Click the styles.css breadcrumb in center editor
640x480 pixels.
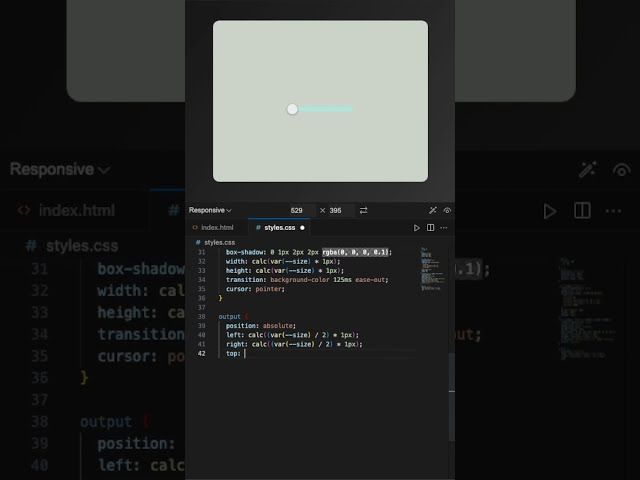[x=216, y=242]
